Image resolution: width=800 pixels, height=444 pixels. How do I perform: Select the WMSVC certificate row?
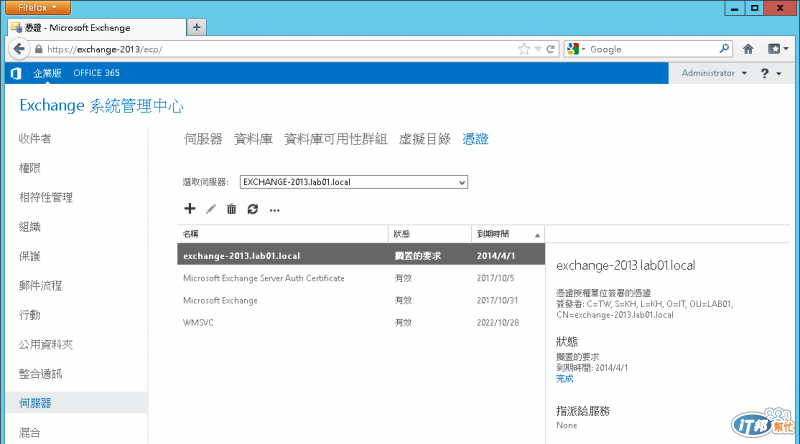361,323
